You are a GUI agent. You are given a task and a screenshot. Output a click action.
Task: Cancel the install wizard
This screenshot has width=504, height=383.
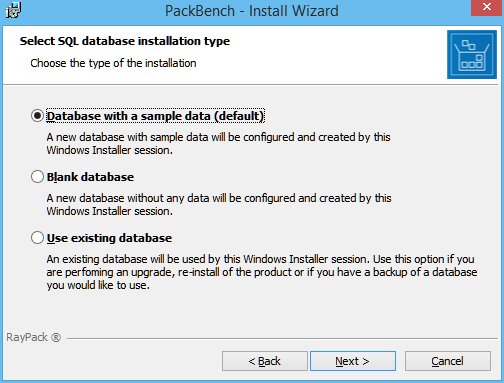pyautogui.click(x=448, y=361)
